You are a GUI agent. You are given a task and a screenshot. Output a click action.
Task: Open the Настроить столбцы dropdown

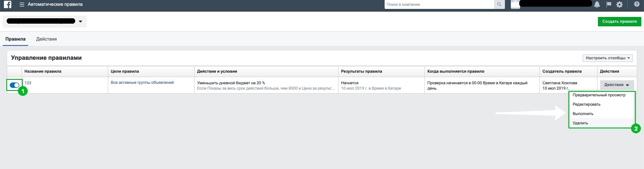[608, 58]
